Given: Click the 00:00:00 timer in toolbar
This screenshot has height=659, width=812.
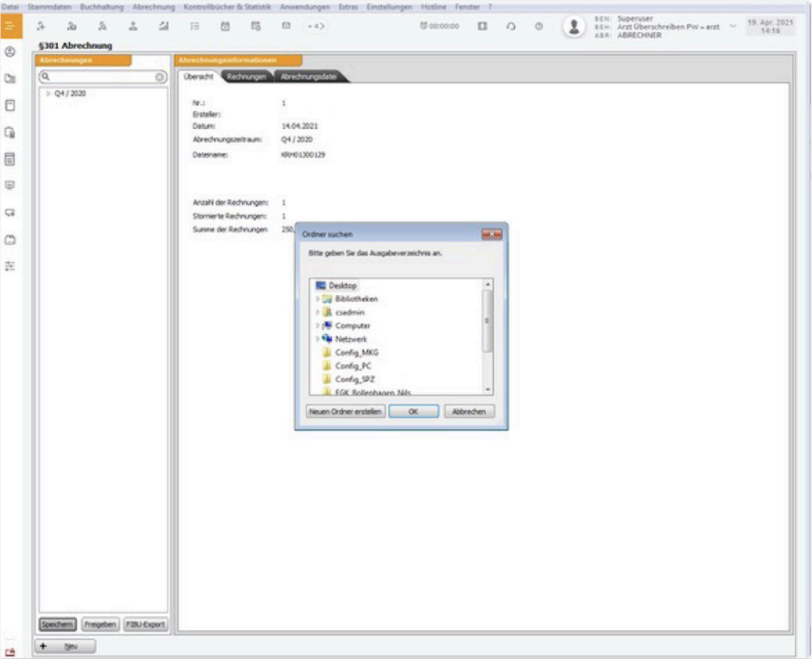Looking at the screenshot, I should pos(439,26).
